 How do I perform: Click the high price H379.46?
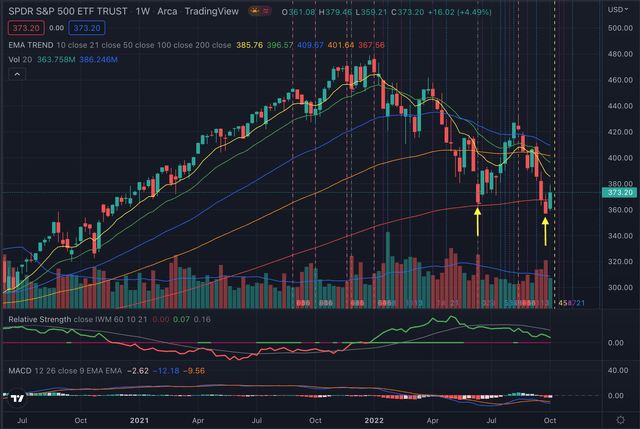pos(335,12)
